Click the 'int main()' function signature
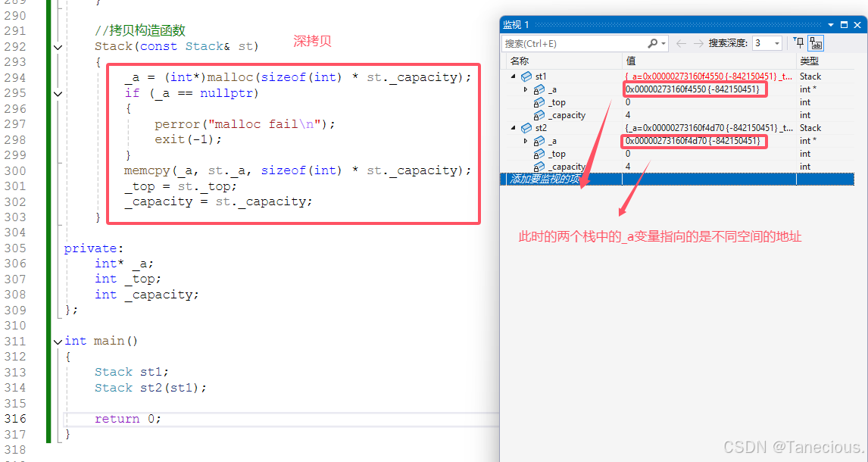Viewport: 868px width, 462px height. pyautogui.click(x=101, y=341)
